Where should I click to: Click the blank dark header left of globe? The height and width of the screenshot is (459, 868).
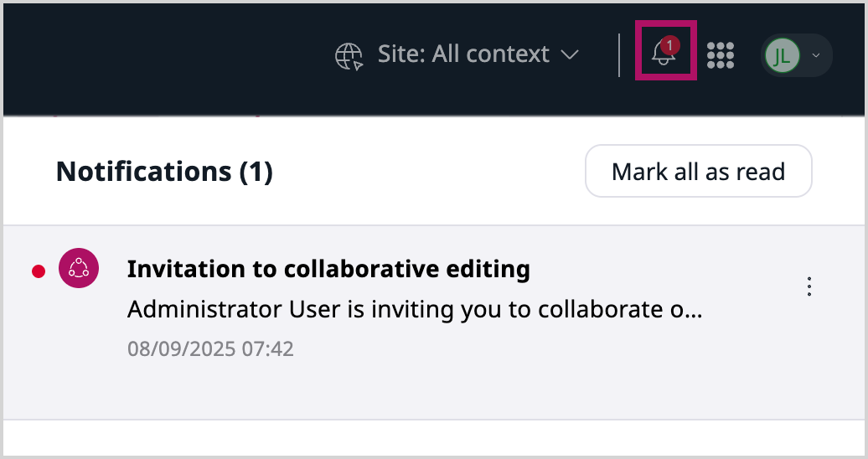tap(168, 55)
